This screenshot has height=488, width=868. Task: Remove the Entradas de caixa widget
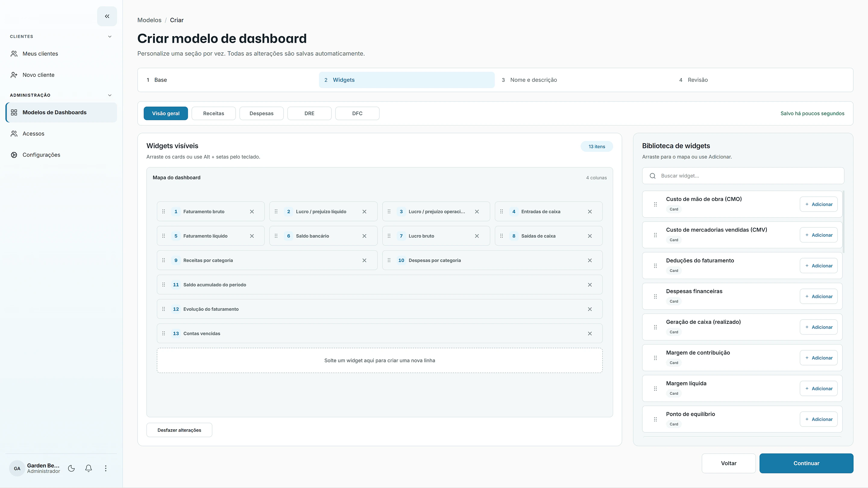[x=590, y=211]
